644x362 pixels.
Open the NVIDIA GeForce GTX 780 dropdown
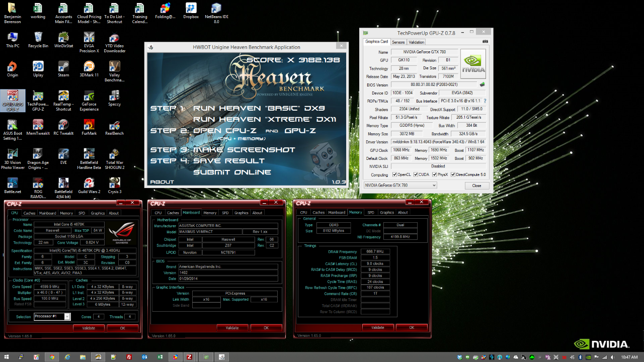tap(400, 185)
